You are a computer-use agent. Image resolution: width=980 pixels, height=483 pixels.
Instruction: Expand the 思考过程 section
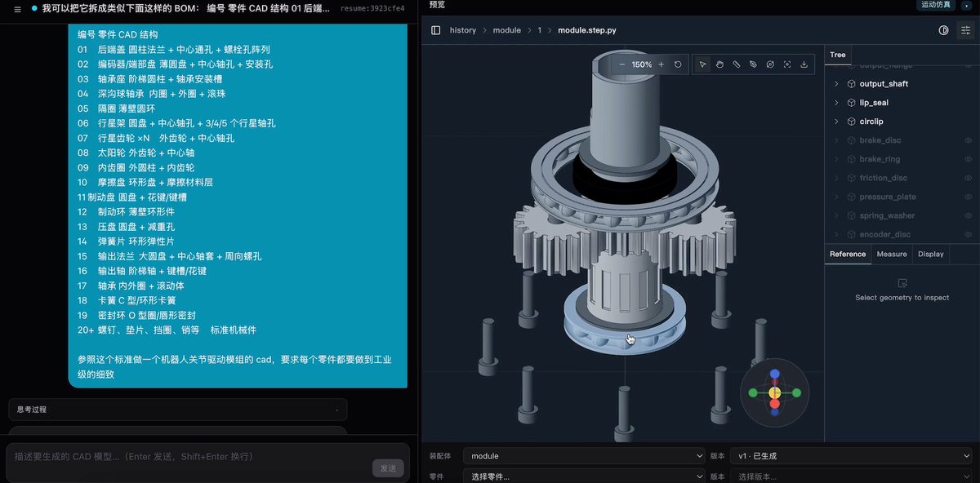178,410
